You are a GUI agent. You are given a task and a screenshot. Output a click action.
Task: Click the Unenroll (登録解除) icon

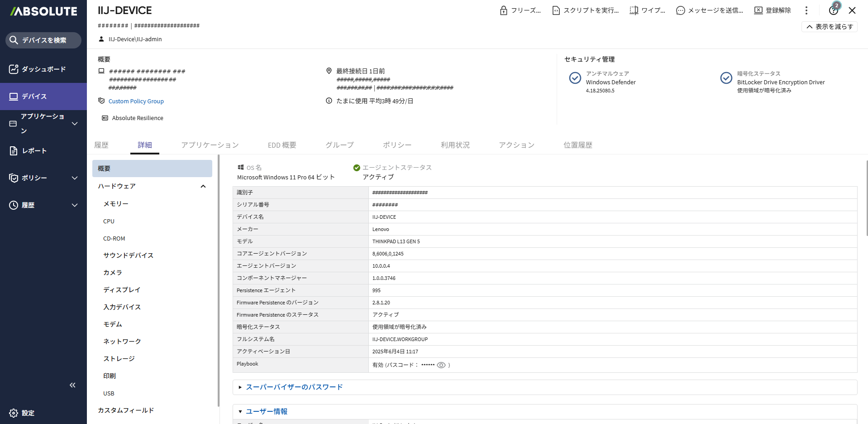click(758, 10)
